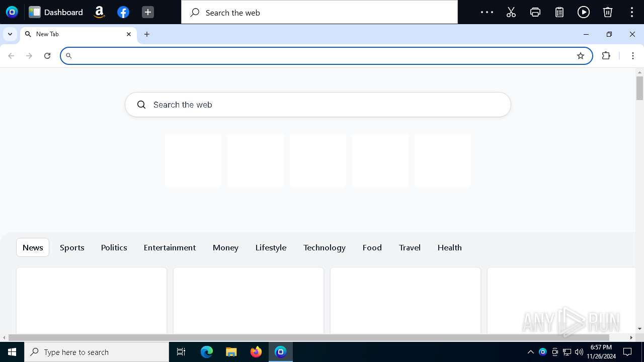Reload the current page
Screen dimensions: 644x362
tap(47, 56)
